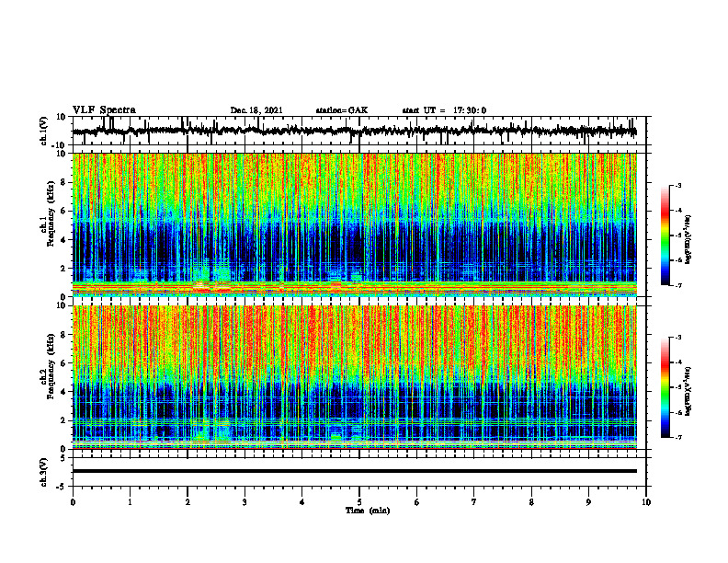Click the "9" minute tick on time axis
Viewport: 728px width, 563px height.
point(588,502)
